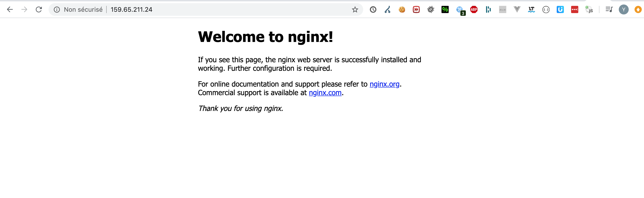
Task: Open the red fast-forward extension
Action: click(416, 9)
